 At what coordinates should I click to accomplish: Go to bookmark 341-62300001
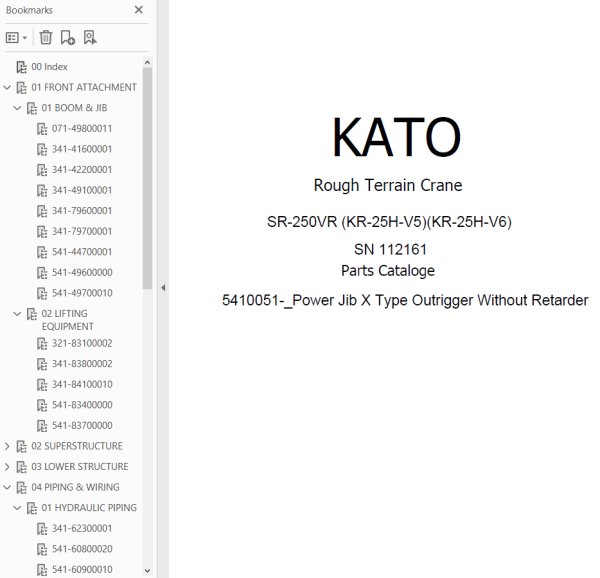82,529
